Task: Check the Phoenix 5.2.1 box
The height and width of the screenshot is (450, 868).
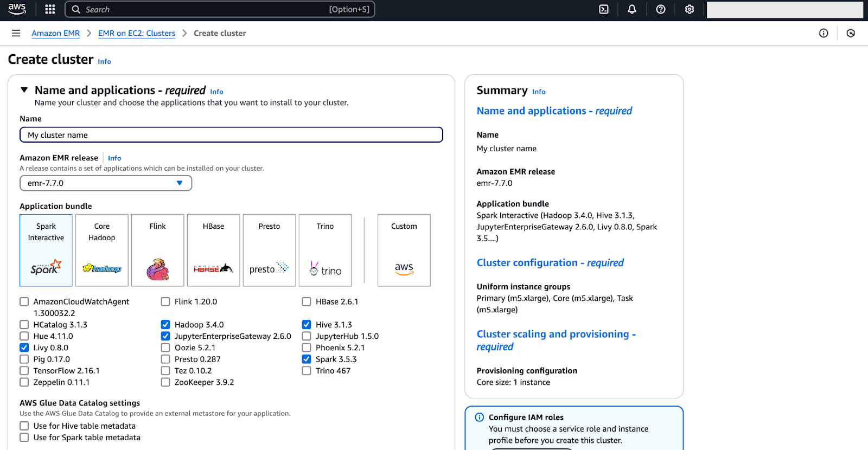Action: click(x=307, y=348)
